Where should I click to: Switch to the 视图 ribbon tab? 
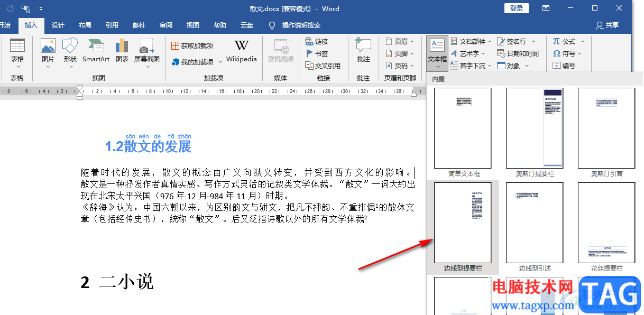click(193, 25)
